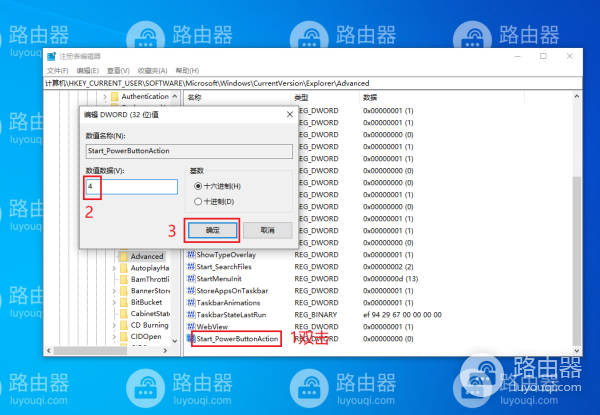This screenshot has height=415, width=600.
Task: Click the 取消 cancel button
Action: [x=267, y=230]
